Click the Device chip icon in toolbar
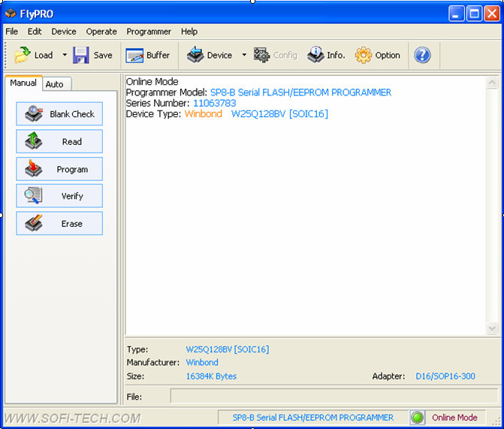The height and width of the screenshot is (429, 504). (x=195, y=55)
